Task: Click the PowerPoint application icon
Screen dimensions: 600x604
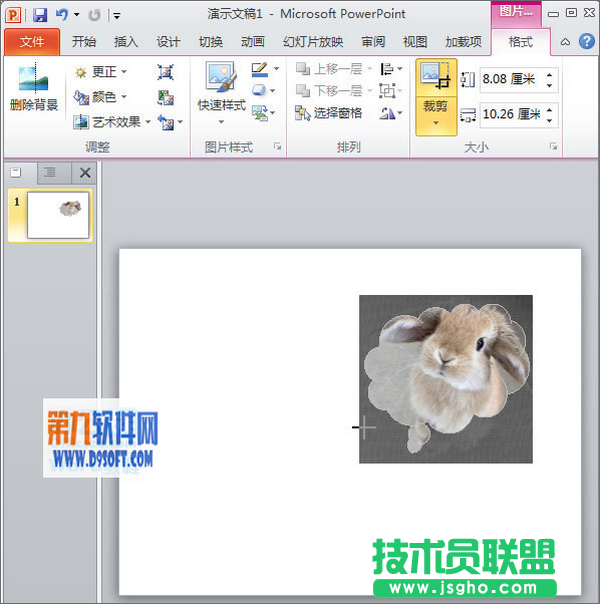Action: click(x=13, y=15)
